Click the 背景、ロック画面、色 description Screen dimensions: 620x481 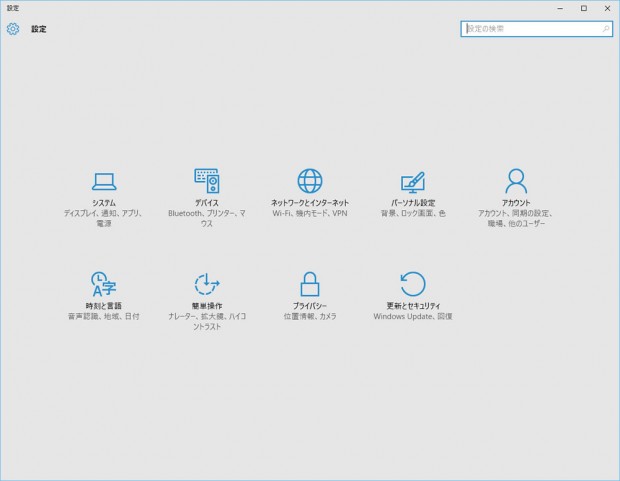tap(413, 213)
